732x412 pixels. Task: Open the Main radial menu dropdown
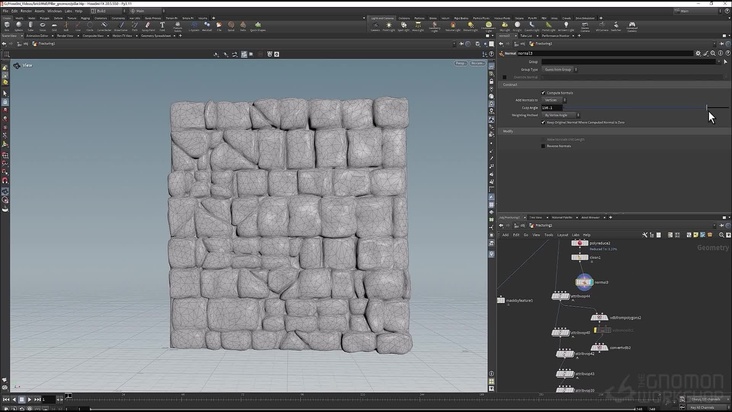coord(148,11)
